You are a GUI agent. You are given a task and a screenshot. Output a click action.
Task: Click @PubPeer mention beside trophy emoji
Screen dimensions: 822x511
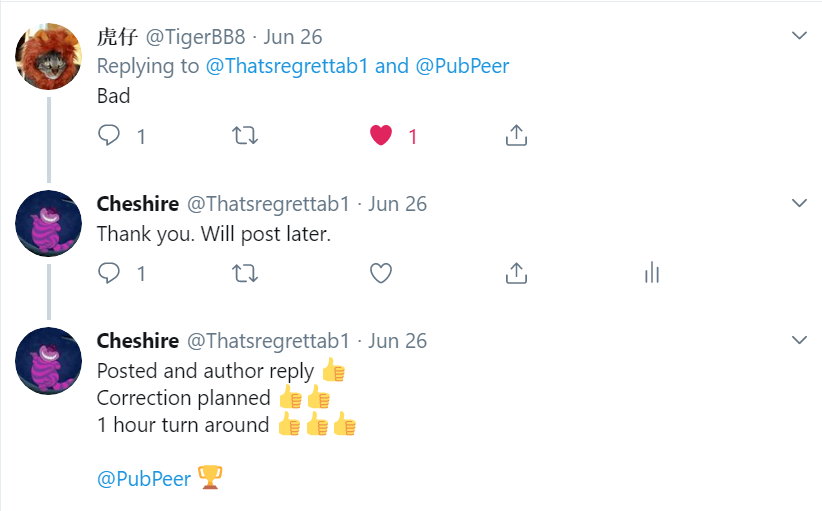pyautogui.click(x=144, y=479)
